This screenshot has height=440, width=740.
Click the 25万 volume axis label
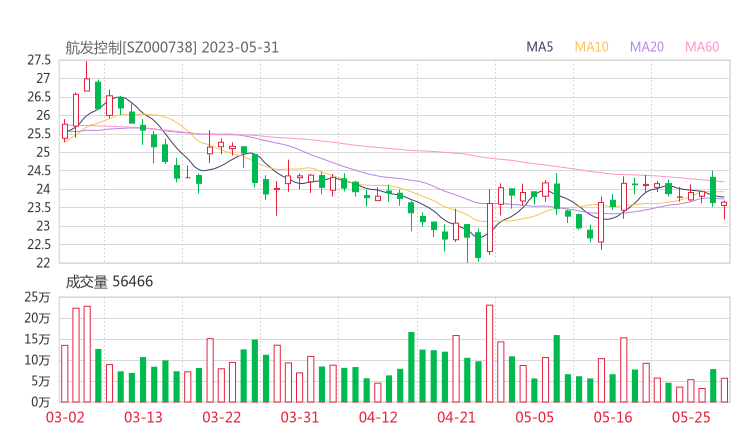click(37, 297)
